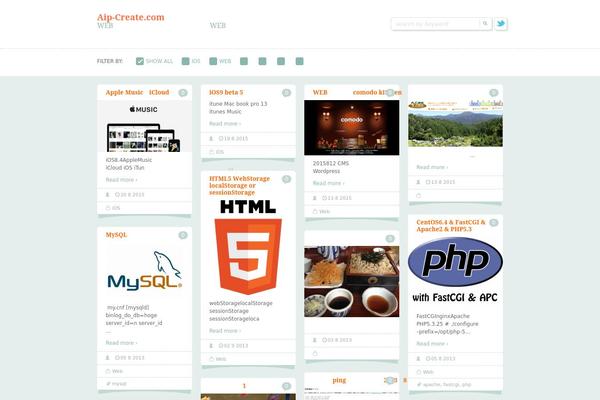Image resolution: width=600 pixels, height=400 pixels.
Task: Toggle the iOS filter checkbox
Action: [186, 61]
